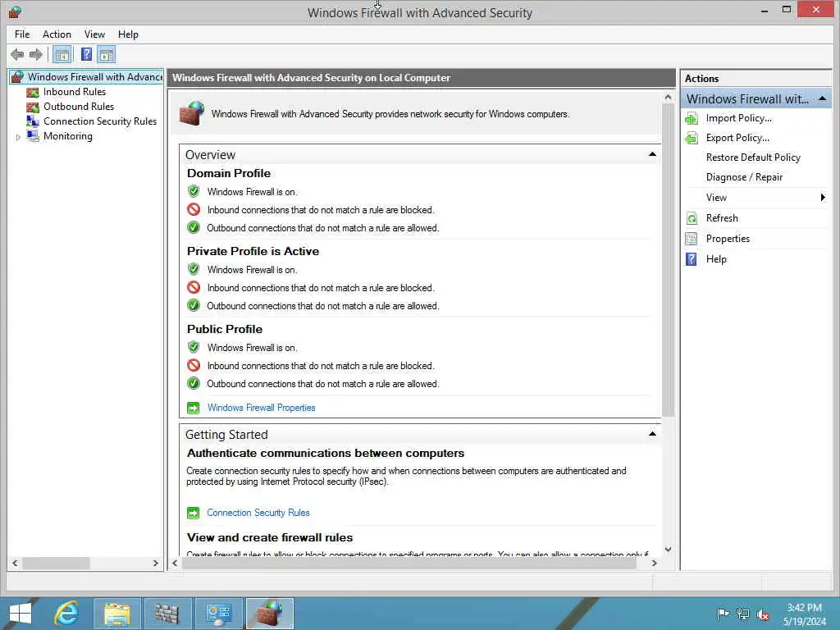The width and height of the screenshot is (840, 630).
Task: Click the Public Profile heading text
Action: (225, 329)
